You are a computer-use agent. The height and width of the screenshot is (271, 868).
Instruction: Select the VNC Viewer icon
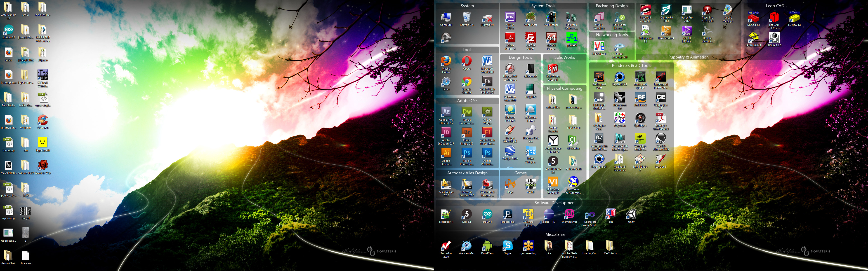tap(599, 46)
